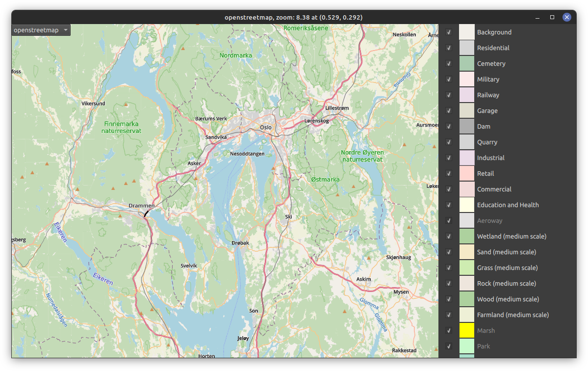Viewport: 588px width, 371px height.
Task: Toggle the Aeroway checkbox
Action: 448,220
